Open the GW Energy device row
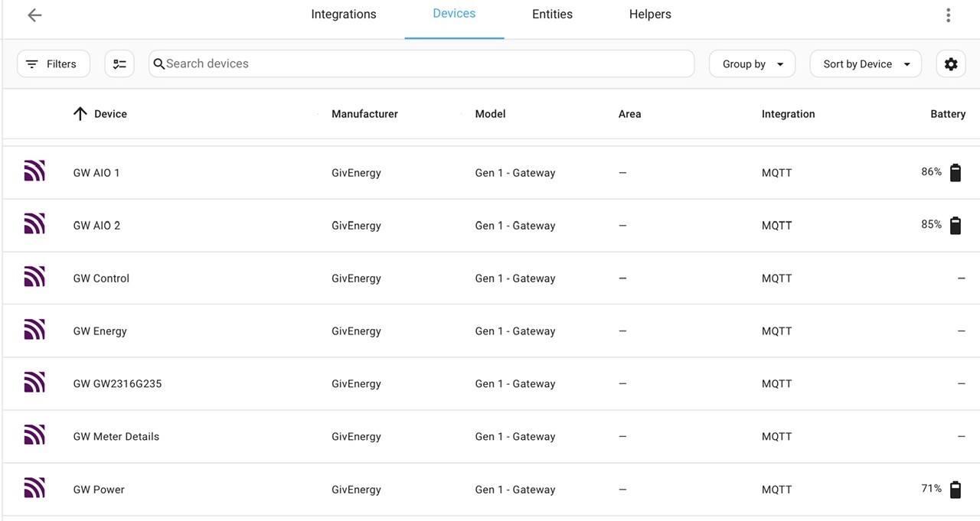This screenshot has width=980, height=521. pos(490,331)
